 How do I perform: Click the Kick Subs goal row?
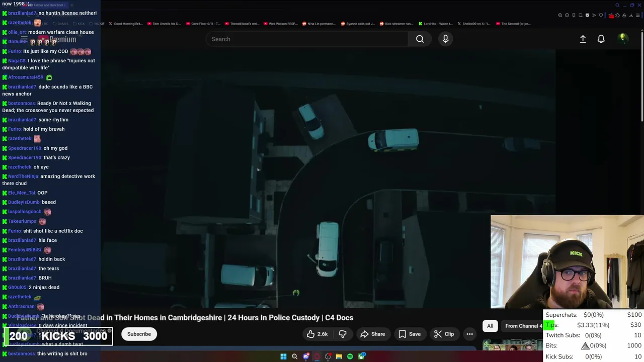coord(594,356)
